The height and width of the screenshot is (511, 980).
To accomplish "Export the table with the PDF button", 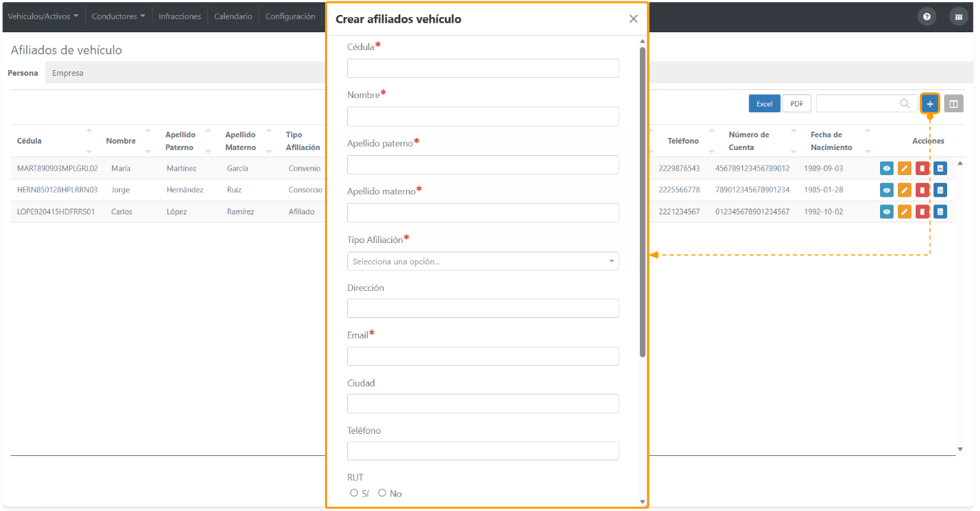I will click(796, 104).
